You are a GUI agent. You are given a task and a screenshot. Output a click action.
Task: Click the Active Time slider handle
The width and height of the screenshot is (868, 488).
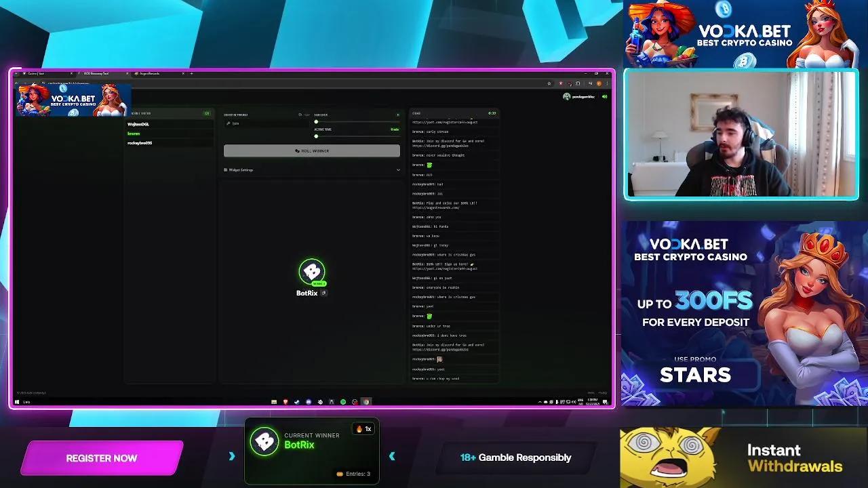pyautogui.click(x=317, y=136)
